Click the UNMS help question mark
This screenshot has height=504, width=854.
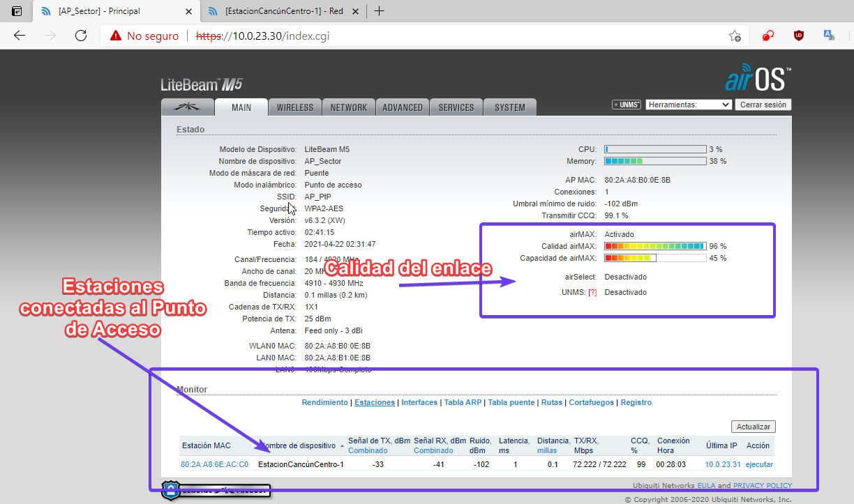(x=592, y=292)
